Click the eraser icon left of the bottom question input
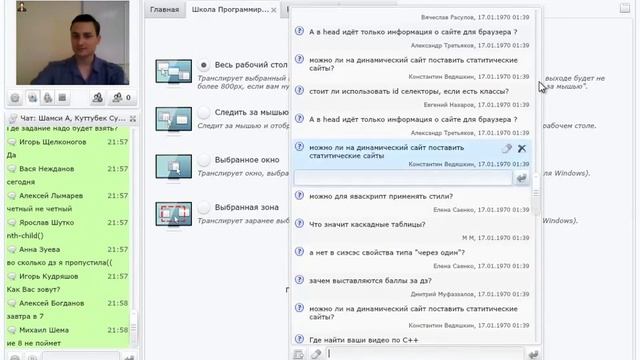 tap(316, 354)
